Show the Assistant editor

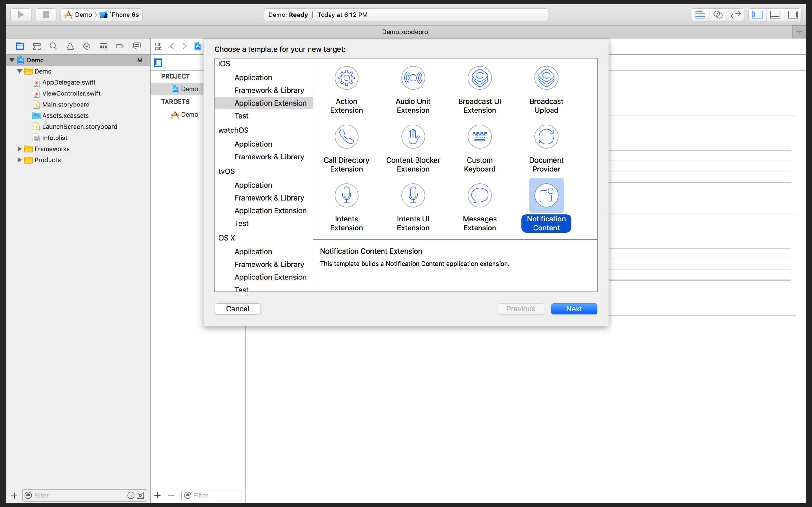[717, 15]
